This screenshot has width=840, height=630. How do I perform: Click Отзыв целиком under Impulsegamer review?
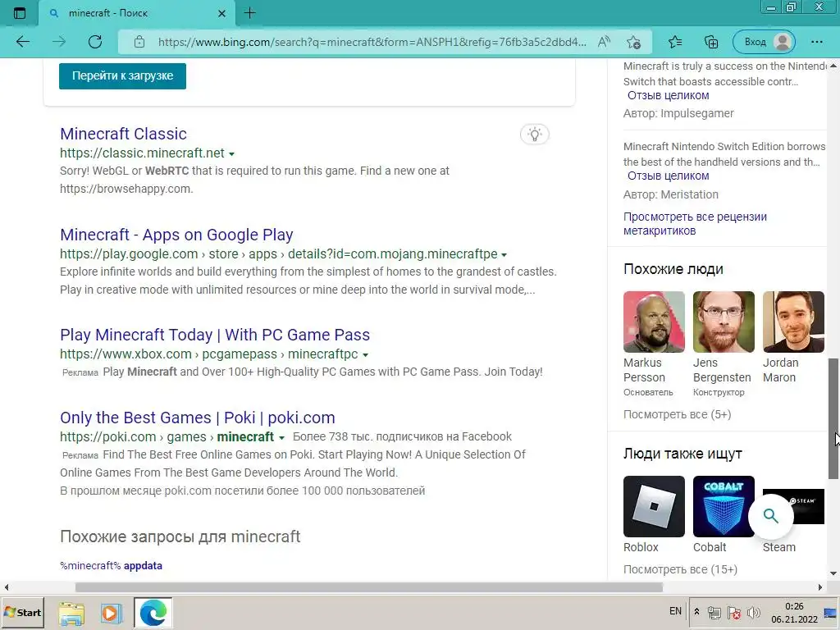pyautogui.click(x=668, y=95)
